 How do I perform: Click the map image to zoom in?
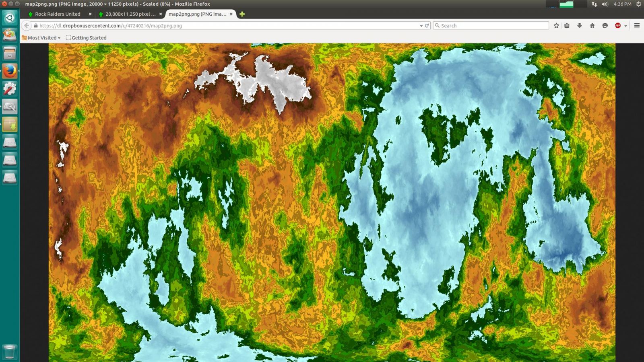point(332,202)
